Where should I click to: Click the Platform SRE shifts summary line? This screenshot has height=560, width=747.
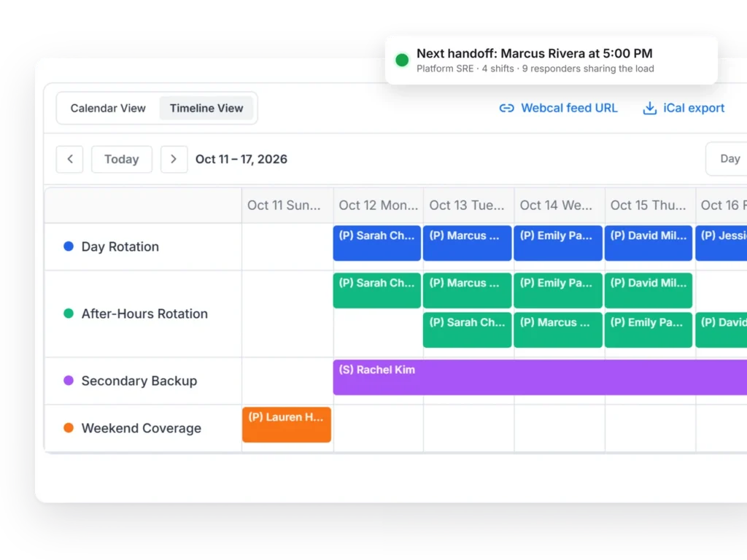pos(535,69)
